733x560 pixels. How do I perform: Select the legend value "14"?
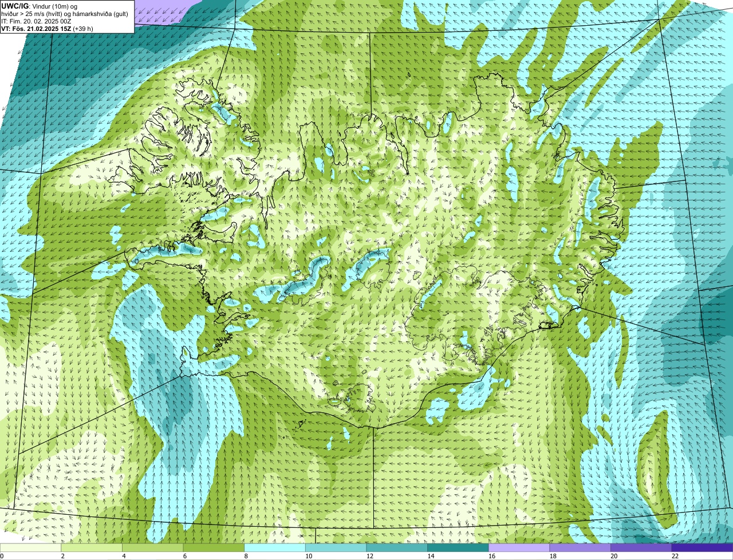[x=431, y=556]
